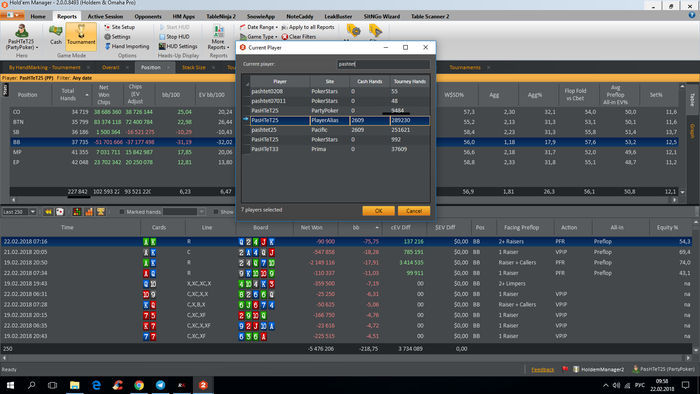Click horizontal scrollbar under position report
700x394 pixels.
point(344,200)
